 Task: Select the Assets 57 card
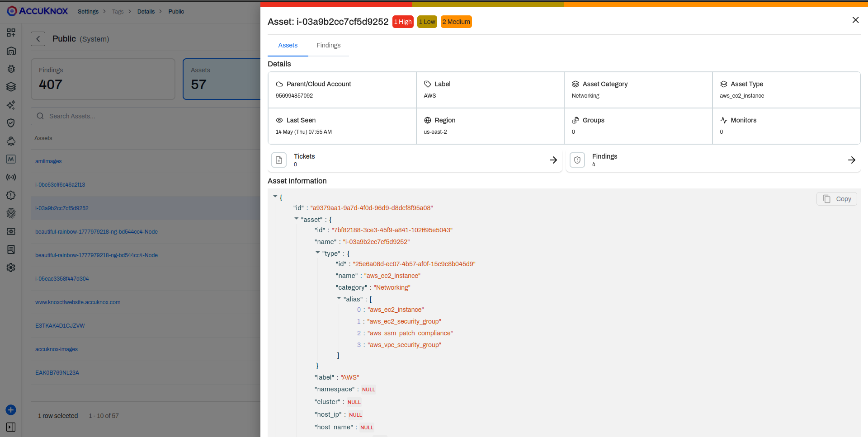(222, 79)
